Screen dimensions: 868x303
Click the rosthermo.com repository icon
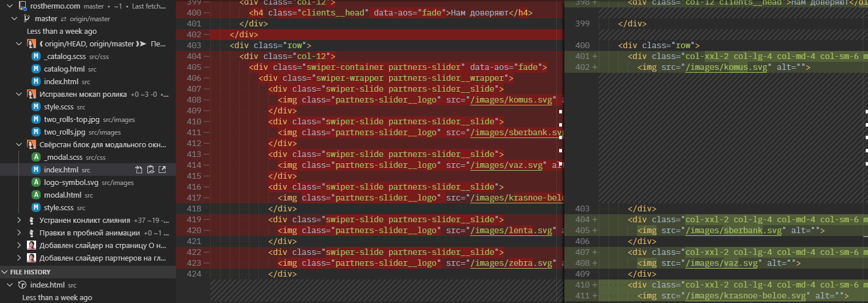pos(22,6)
